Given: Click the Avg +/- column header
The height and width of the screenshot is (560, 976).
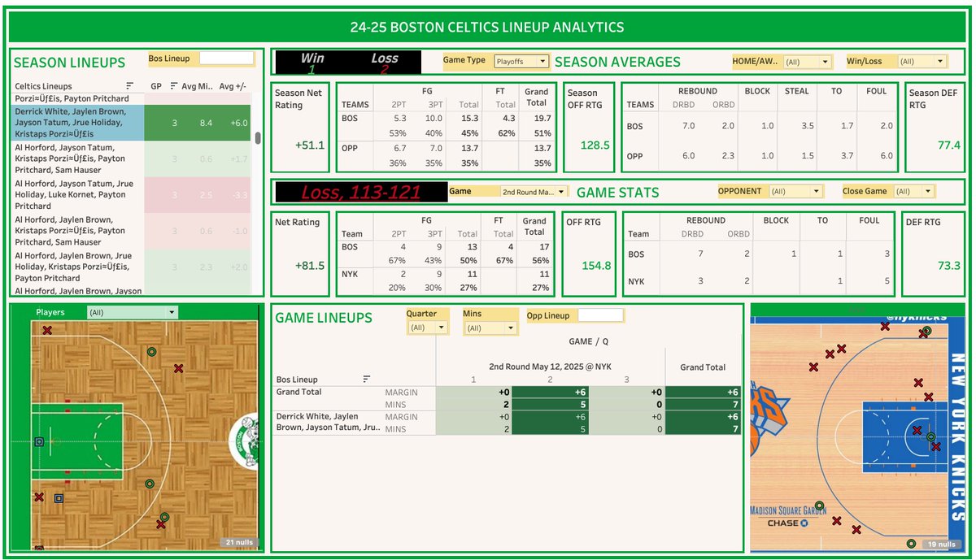Looking at the screenshot, I should [232, 86].
